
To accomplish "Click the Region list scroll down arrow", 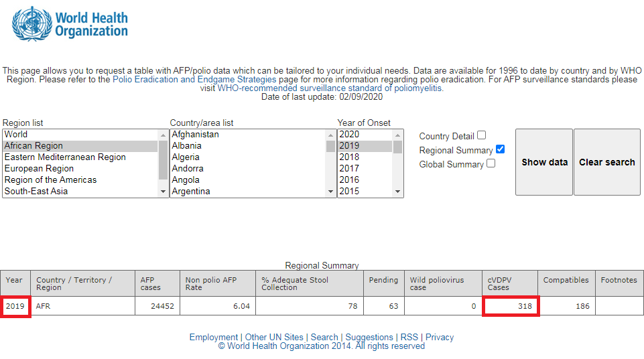I will pos(163,192).
